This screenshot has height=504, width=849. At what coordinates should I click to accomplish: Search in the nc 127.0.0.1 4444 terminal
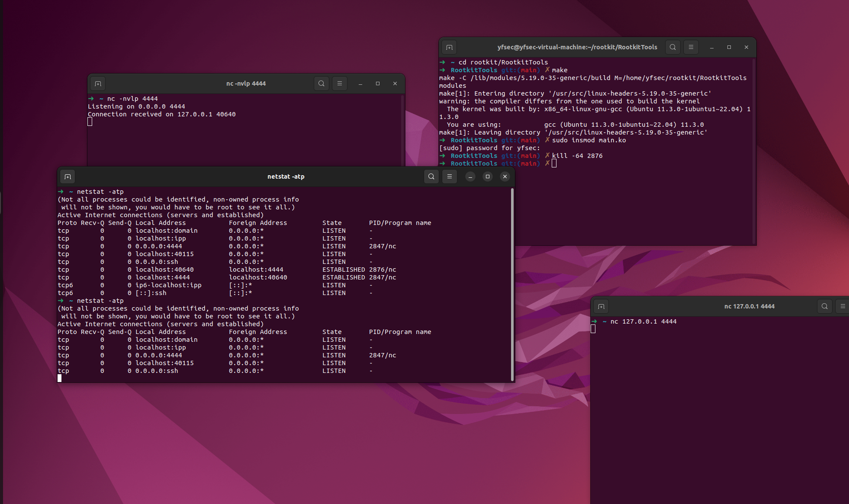click(824, 306)
